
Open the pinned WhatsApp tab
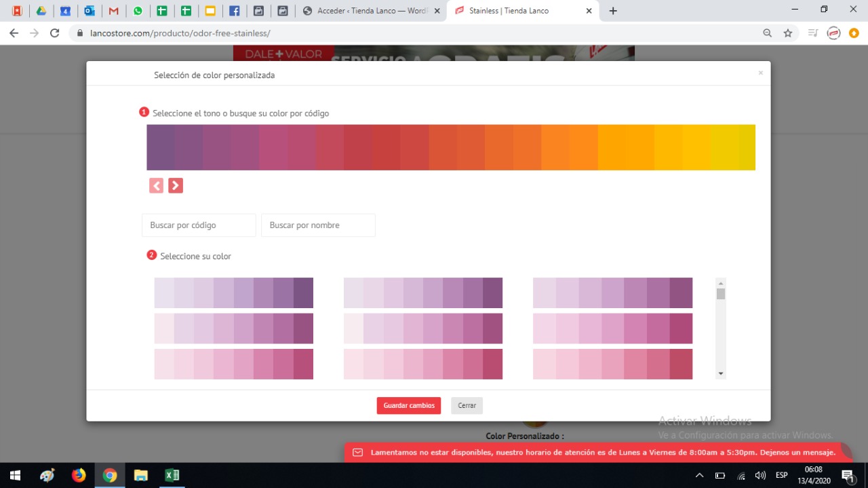pyautogui.click(x=138, y=11)
